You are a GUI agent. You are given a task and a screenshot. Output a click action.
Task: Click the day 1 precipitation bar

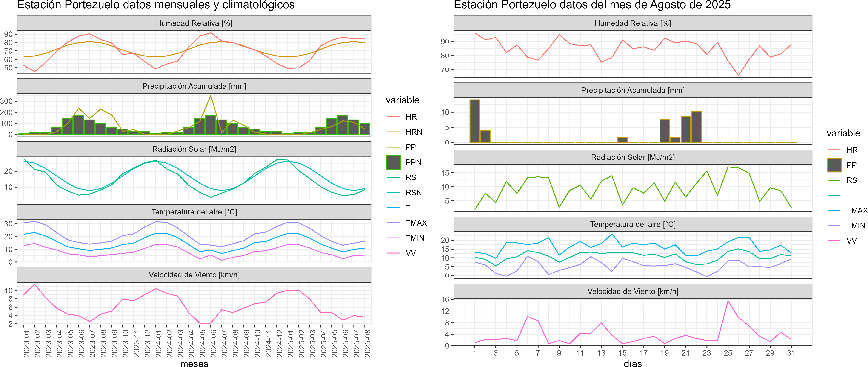click(x=474, y=121)
